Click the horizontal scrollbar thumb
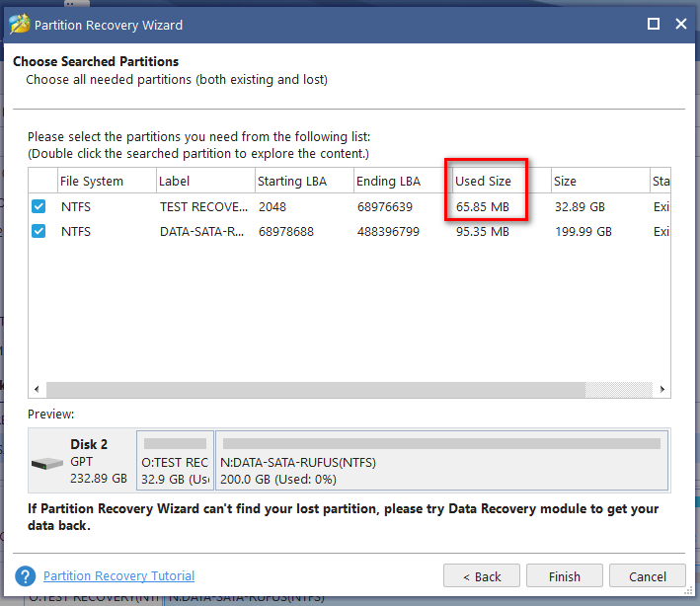700x606 pixels. pyautogui.click(x=316, y=390)
